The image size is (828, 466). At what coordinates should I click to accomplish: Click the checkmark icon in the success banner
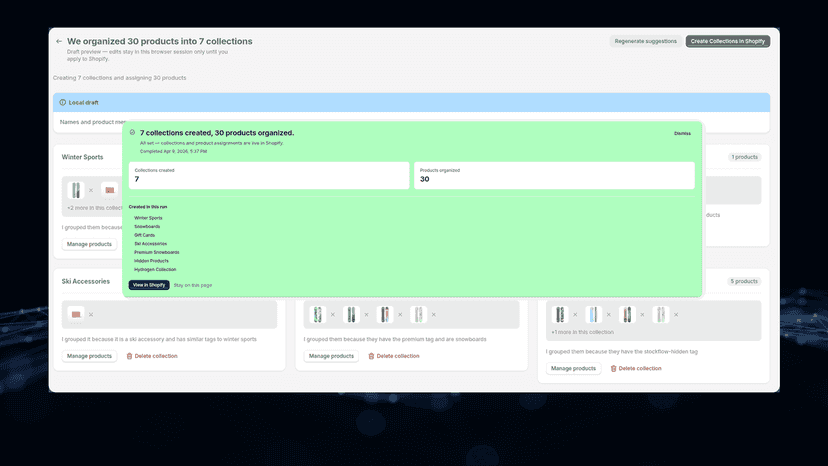coord(133,133)
